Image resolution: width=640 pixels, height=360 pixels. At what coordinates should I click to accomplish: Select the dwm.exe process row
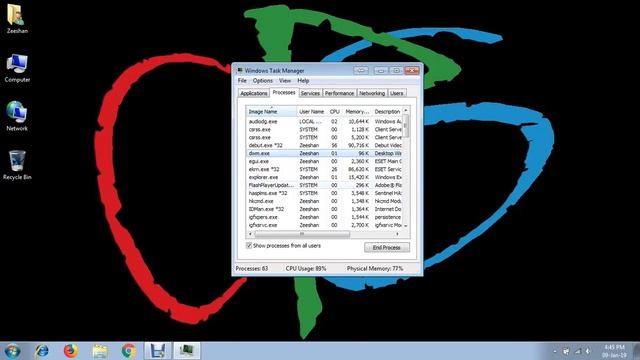324,153
